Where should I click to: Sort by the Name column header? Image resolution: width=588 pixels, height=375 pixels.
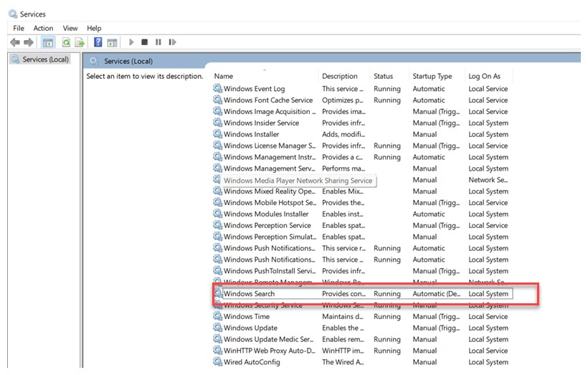[x=224, y=76]
